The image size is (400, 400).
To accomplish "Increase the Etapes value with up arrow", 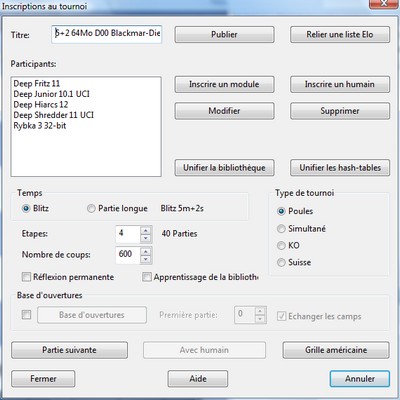I will tap(145, 230).
